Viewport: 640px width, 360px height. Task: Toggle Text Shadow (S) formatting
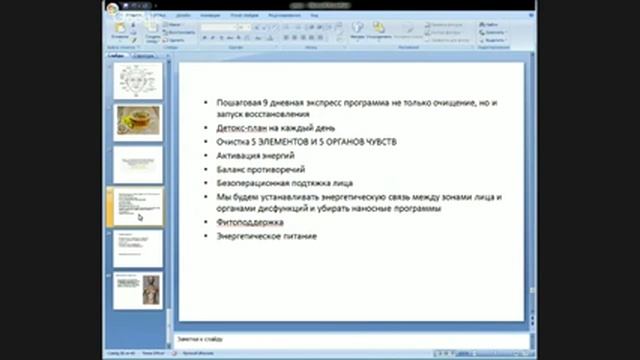click(238, 38)
